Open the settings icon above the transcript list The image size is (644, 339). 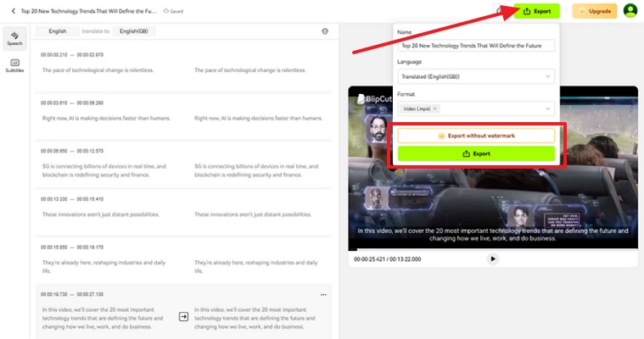coord(325,31)
